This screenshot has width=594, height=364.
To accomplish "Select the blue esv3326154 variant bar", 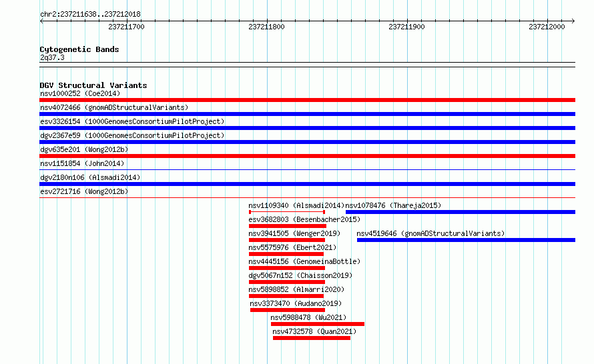I will (307, 128).
